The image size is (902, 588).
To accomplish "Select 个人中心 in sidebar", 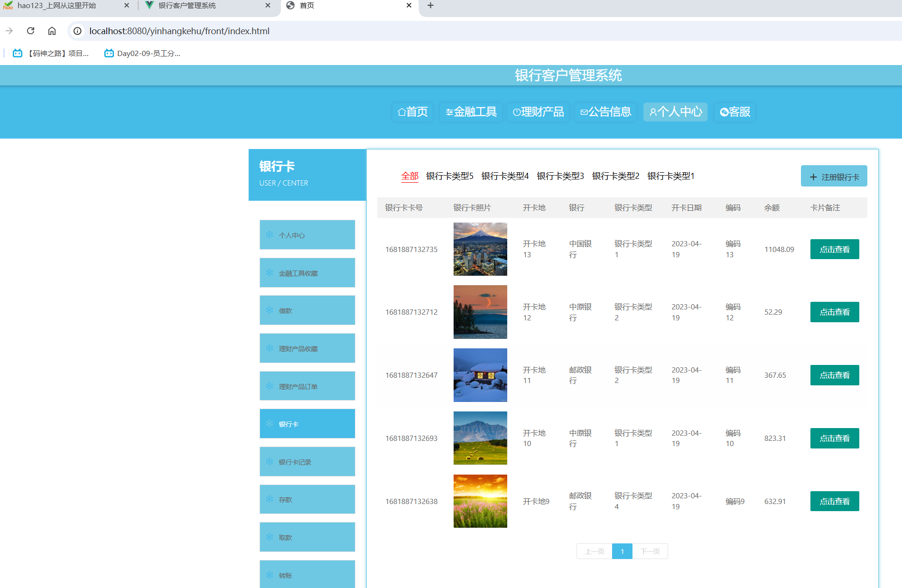I will coord(307,235).
